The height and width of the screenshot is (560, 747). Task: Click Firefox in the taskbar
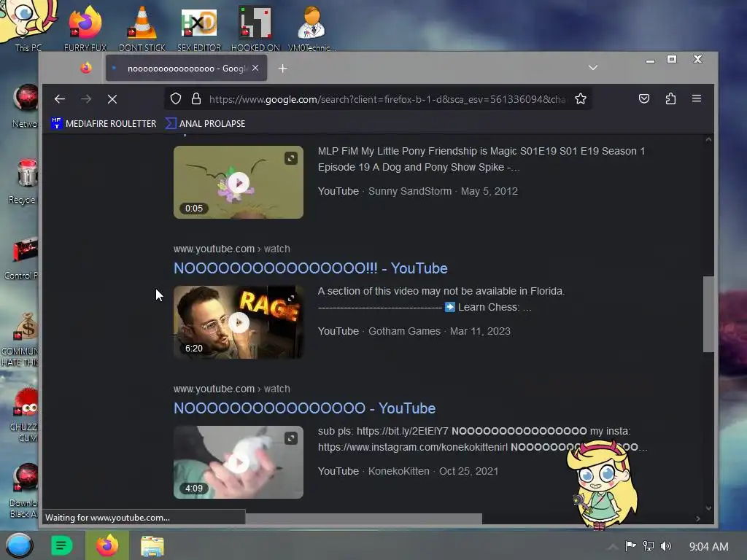coord(107,545)
